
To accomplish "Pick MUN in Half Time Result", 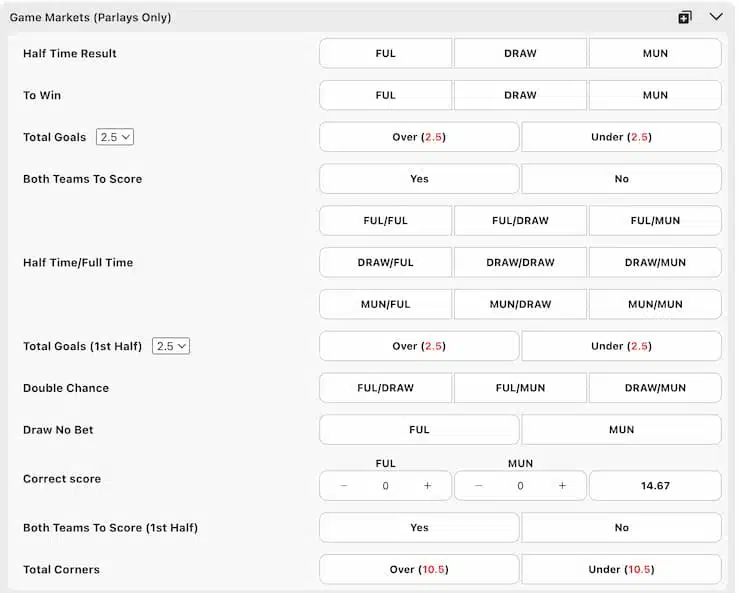I will point(655,53).
